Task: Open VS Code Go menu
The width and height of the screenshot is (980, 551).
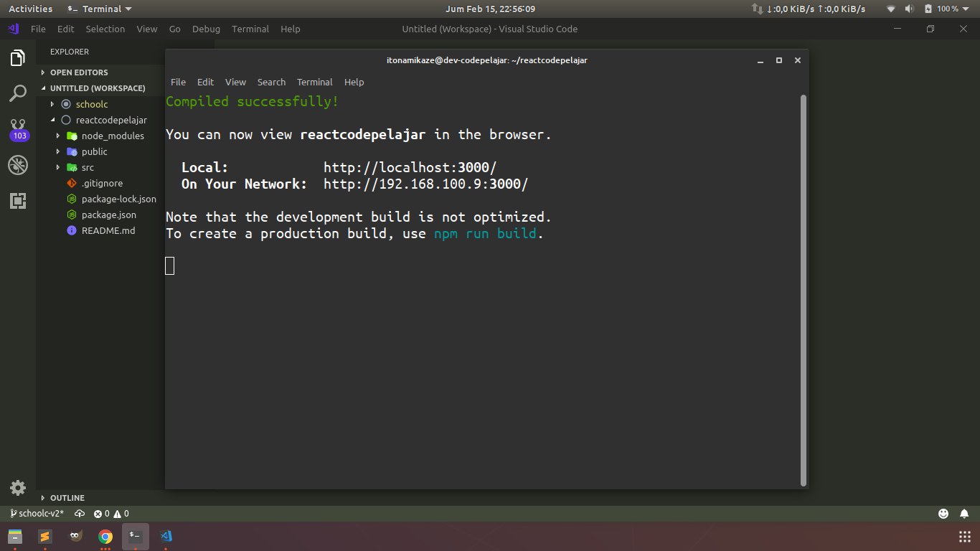Action: [175, 29]
